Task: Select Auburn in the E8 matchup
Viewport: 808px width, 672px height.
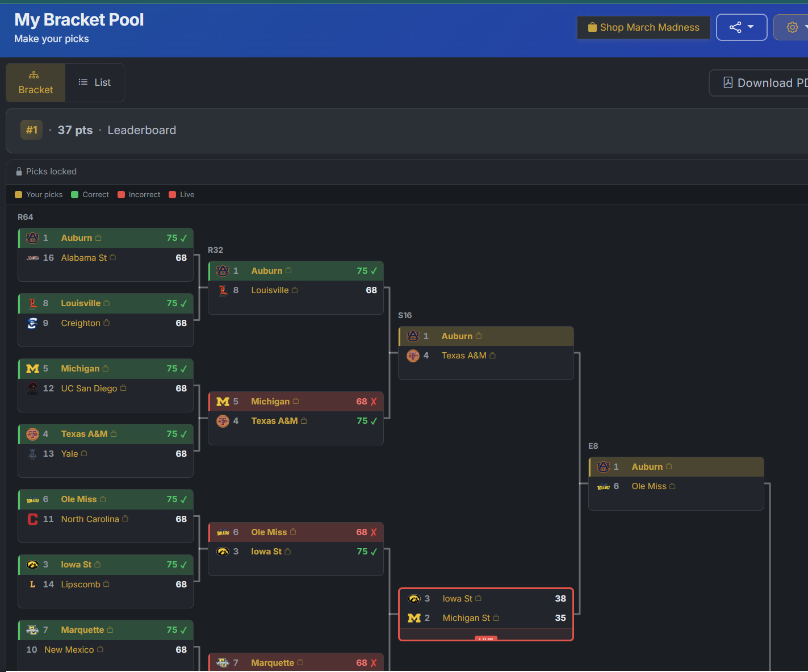Action: (647, 467)
